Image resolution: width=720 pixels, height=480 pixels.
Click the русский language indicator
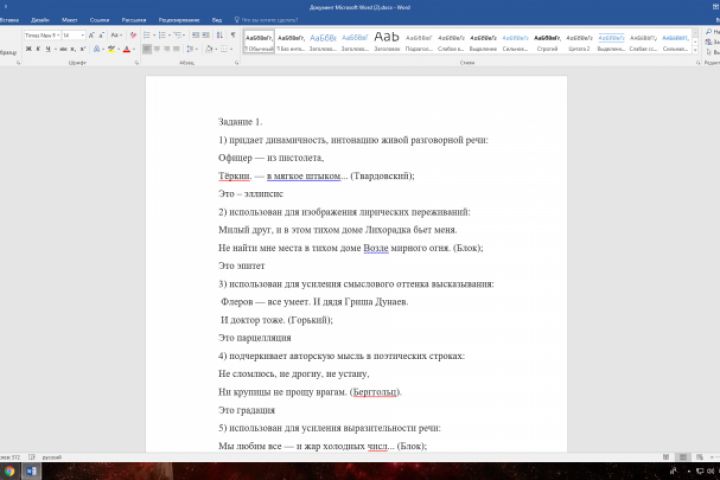click(52, 457)
